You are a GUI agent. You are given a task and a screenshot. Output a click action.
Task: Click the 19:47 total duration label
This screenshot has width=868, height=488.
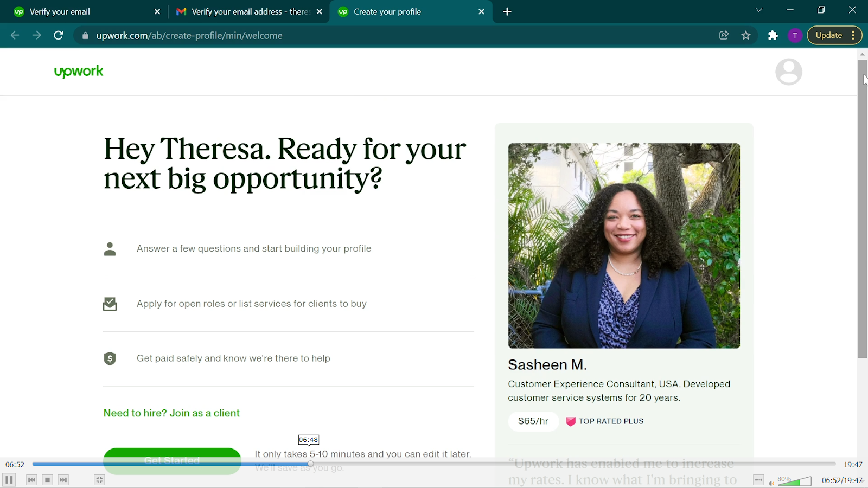coord(853,465)
